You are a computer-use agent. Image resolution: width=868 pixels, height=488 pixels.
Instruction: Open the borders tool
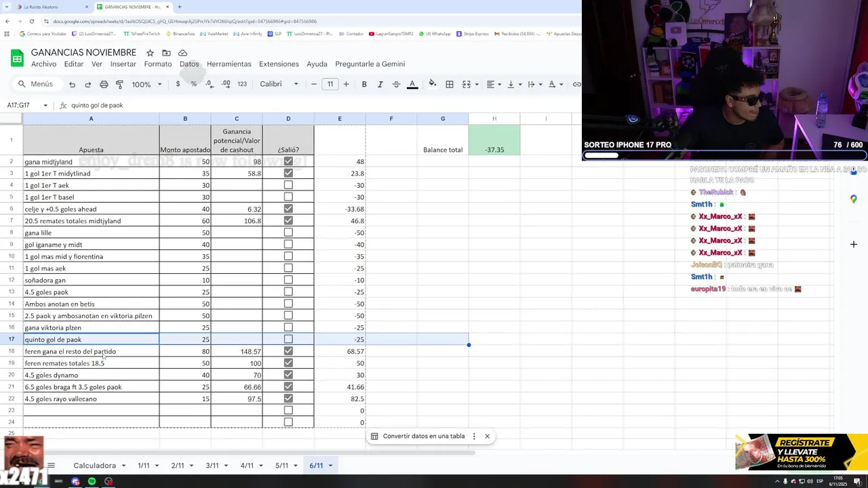449,84
